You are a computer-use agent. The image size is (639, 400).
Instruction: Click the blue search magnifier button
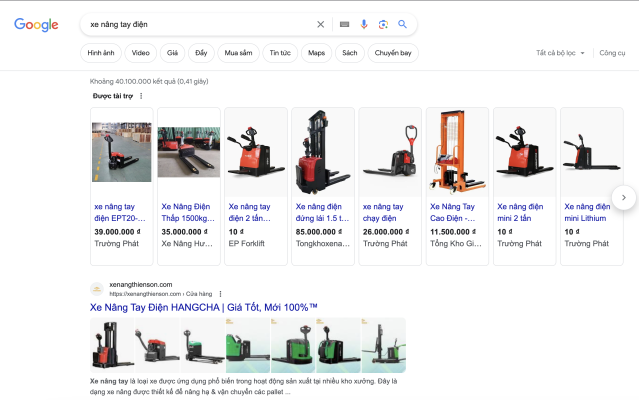pos(402,25)
